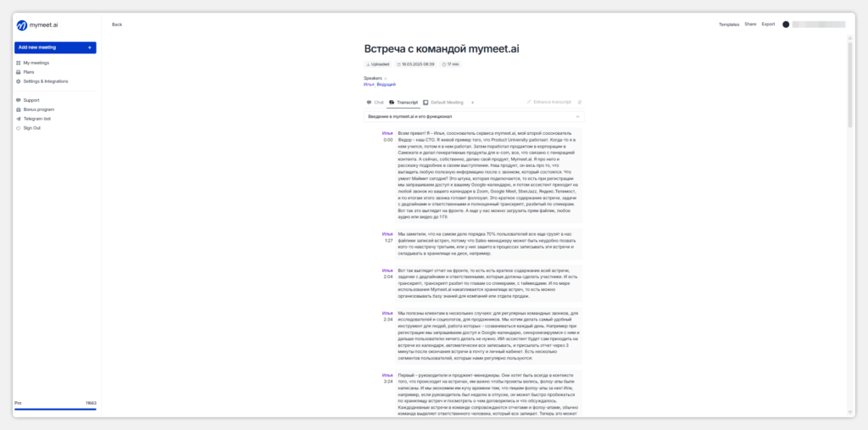Click the meeting title 'Встреча с командой mymeet.ai'

coord(442,48)
